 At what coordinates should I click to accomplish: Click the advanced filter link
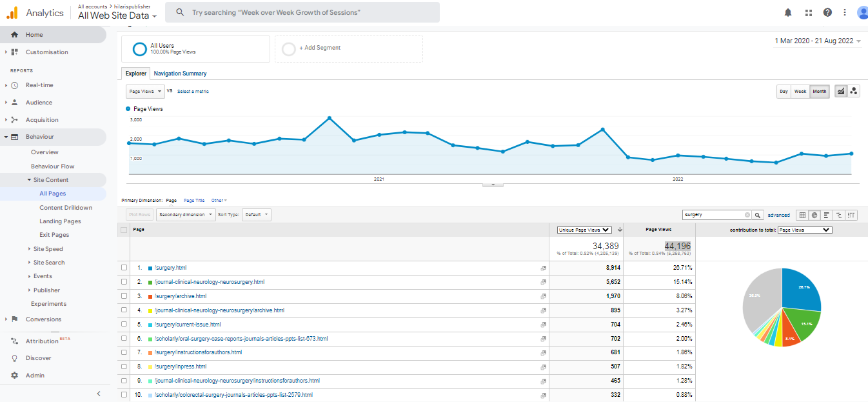[778, 215]
